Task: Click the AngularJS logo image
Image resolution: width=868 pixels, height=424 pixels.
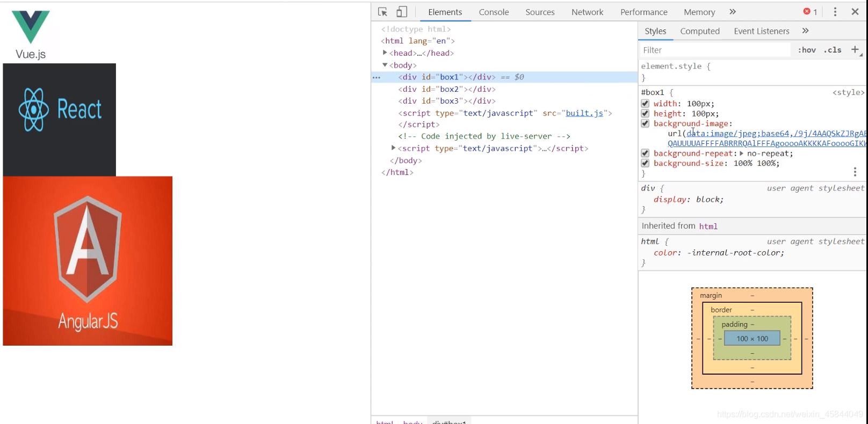Action: [x=88, y=261]
